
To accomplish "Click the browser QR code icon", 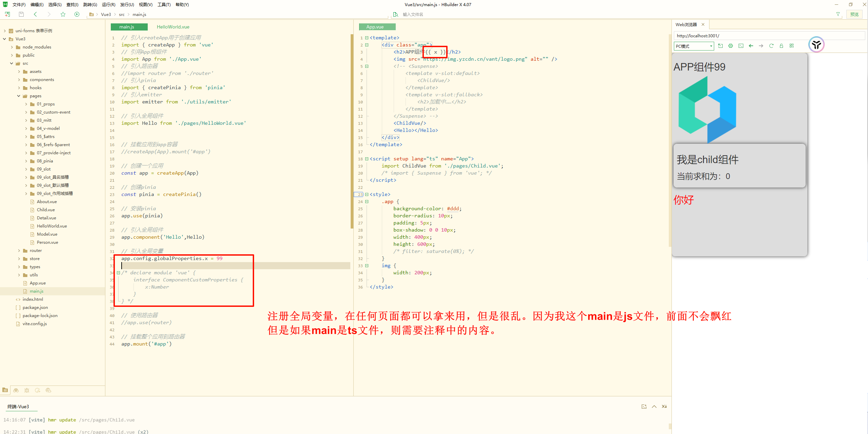I will click(x=792, y=46).
